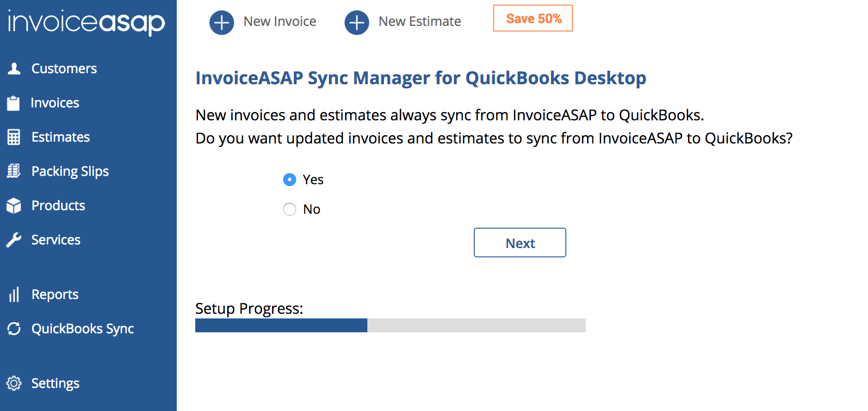Open Packing Slips in the sidebar
The width and height of the screenshot is (868, 411).
pyautogui.click(x=70, y=171)
